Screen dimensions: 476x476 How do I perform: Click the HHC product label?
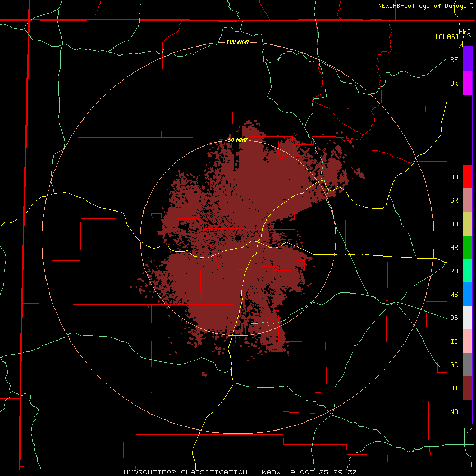[465, 32]
